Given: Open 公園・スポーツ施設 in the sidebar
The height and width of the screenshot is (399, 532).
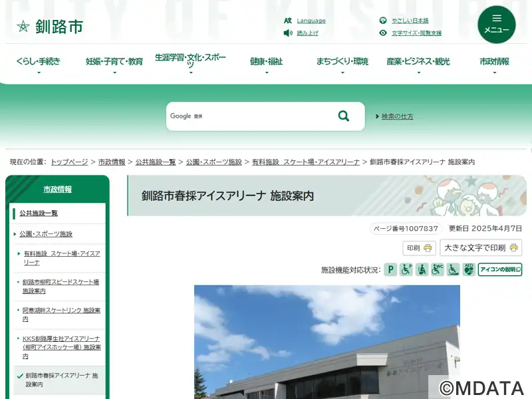Looking at the screenshot, I should [46, 234].
